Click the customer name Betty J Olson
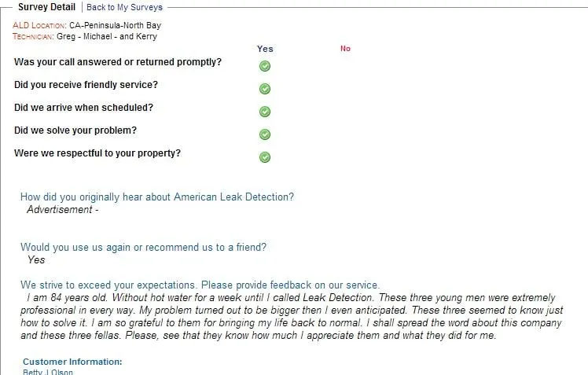This screenshot has height=375, width=588. pos(47,372)
